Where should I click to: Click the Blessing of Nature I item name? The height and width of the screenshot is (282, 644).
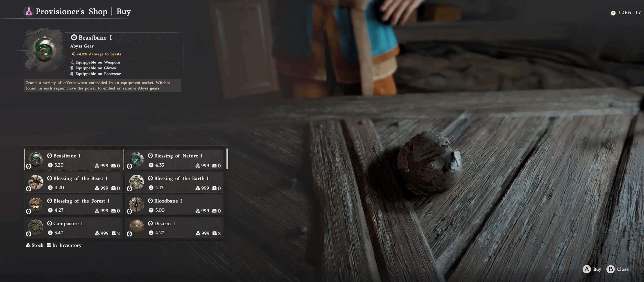pos(178,156)
